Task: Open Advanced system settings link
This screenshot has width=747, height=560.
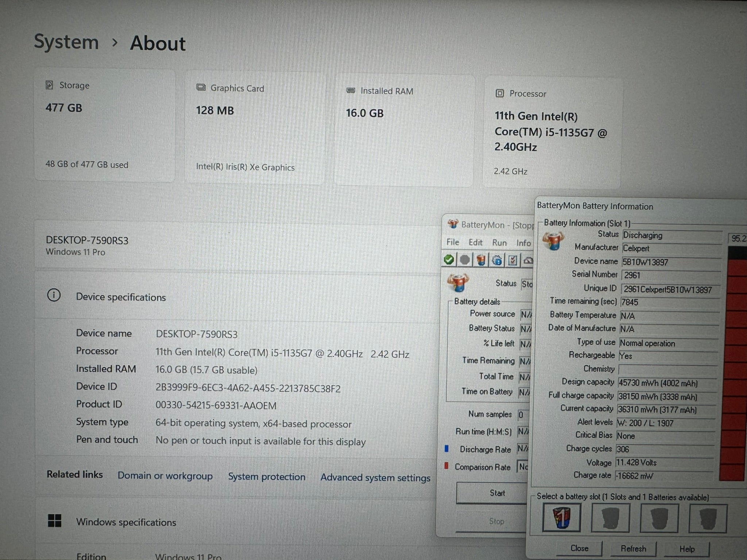Action: click(x=375, y=478)
